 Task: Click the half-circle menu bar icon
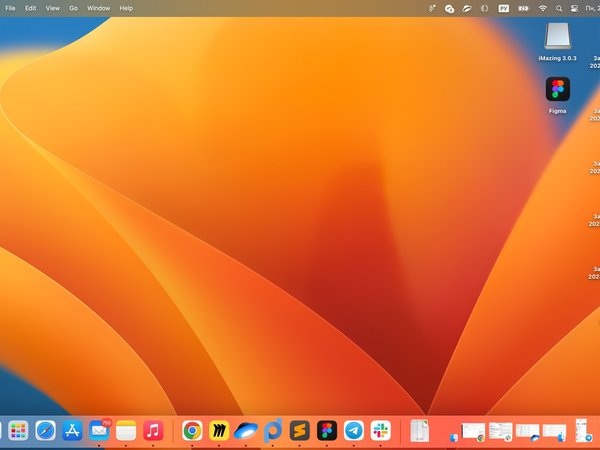tap(484, 8)
